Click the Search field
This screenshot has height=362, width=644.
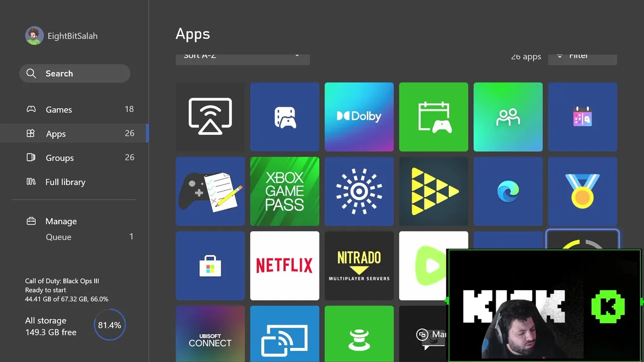75,73
